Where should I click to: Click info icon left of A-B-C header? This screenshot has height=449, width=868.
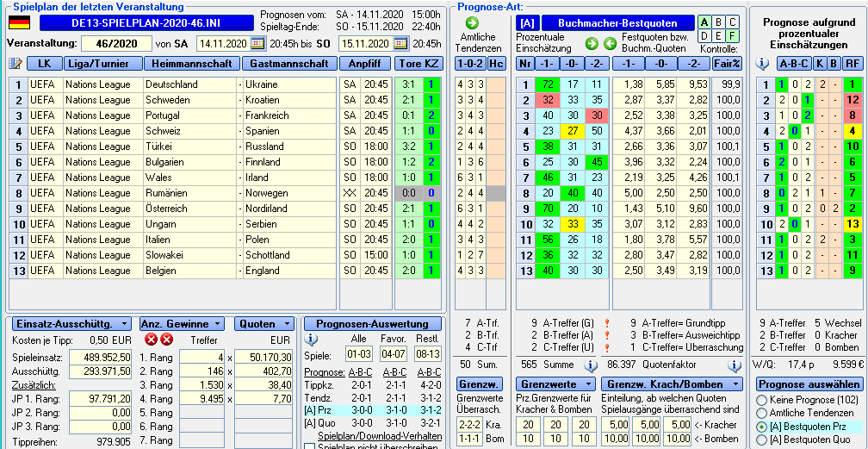point(763,64)
